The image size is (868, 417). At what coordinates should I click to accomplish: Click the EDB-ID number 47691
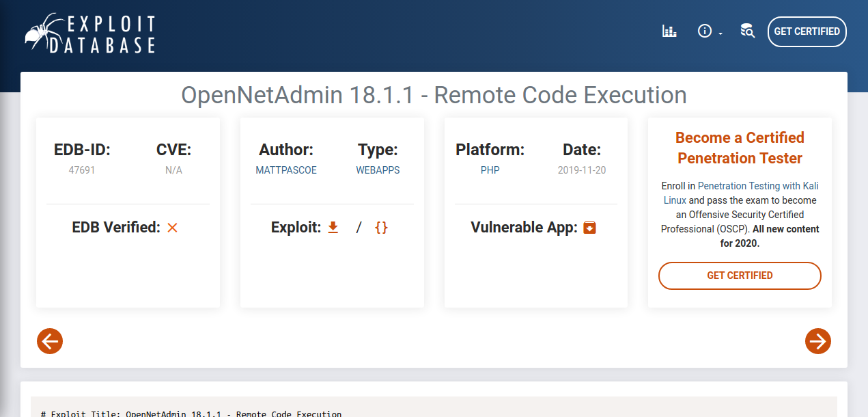(x=82, y=170)
